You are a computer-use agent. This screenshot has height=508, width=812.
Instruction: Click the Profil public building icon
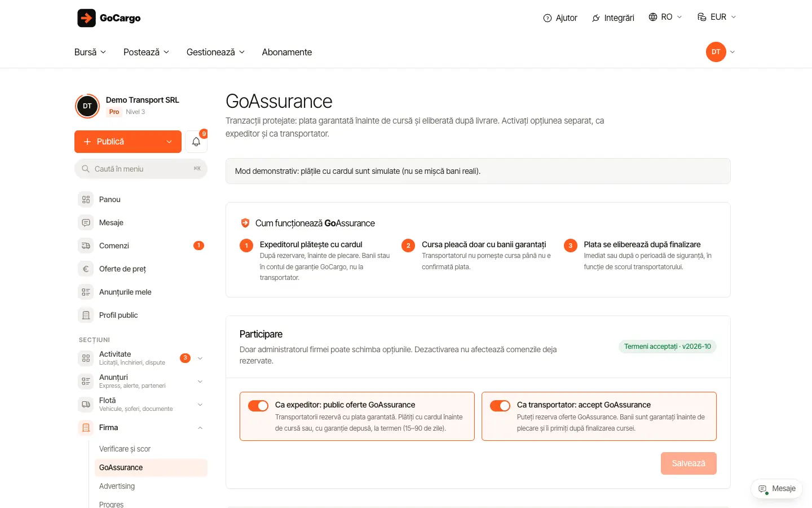pos(86,315)
